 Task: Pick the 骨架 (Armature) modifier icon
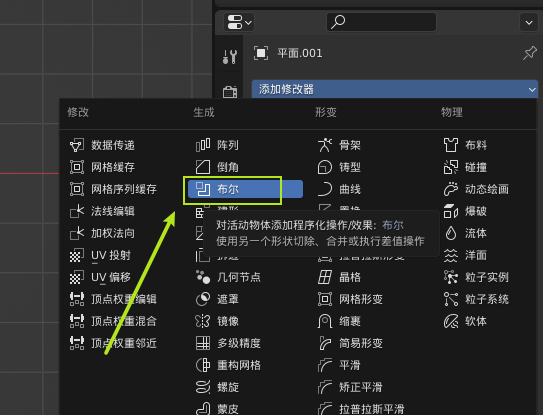point(325,145)
